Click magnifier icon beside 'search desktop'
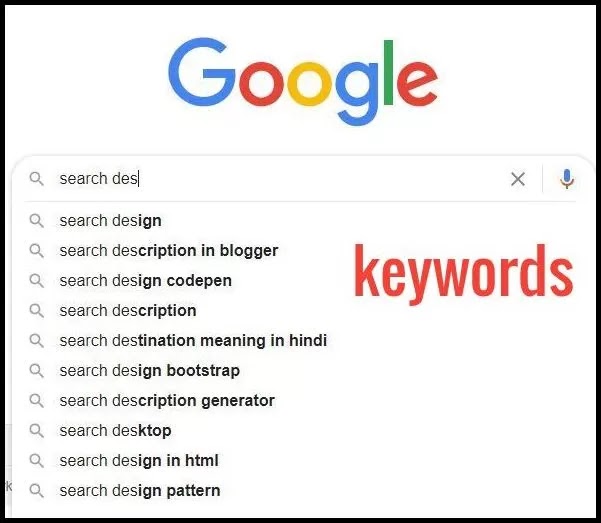Screen dimensions: 601x523 [36, 431]
